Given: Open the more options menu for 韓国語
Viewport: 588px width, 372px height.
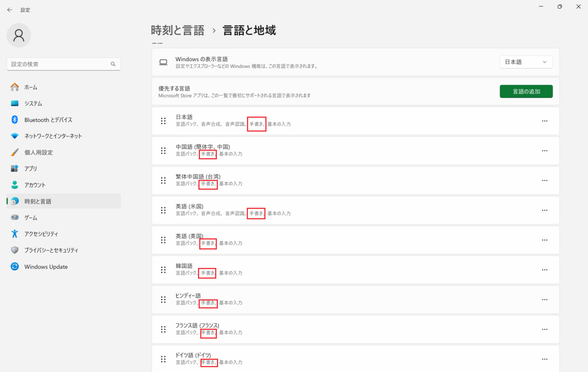Looking at the screenshot, I should 544,270.
